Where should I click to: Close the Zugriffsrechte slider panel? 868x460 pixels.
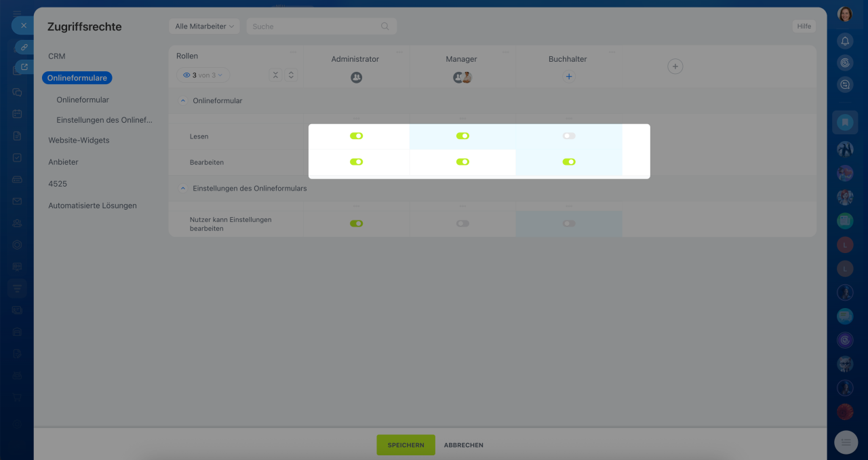[x=23, y=26]
